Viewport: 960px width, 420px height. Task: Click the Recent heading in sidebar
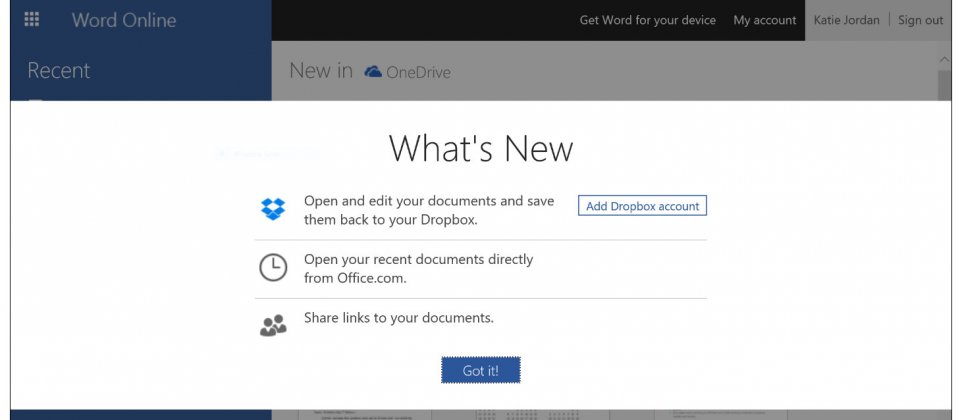59,71
